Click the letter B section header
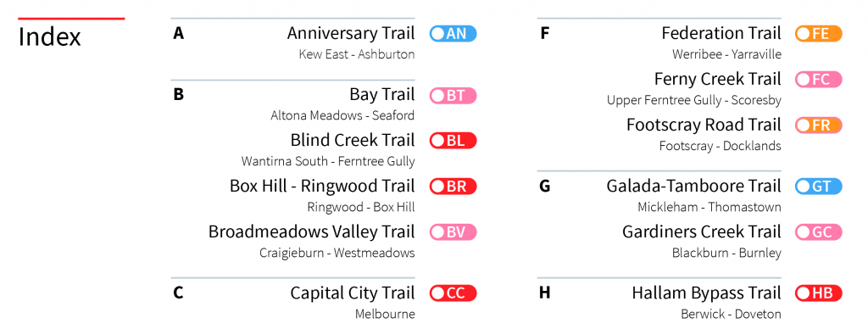 [x=178, y=95]
